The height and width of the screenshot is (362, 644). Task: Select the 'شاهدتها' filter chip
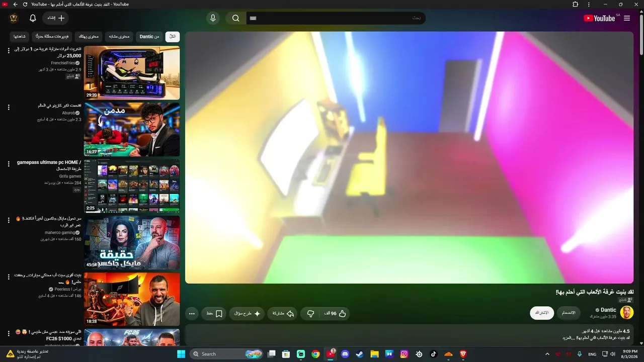pyautogui.click(x=20, y=37)
